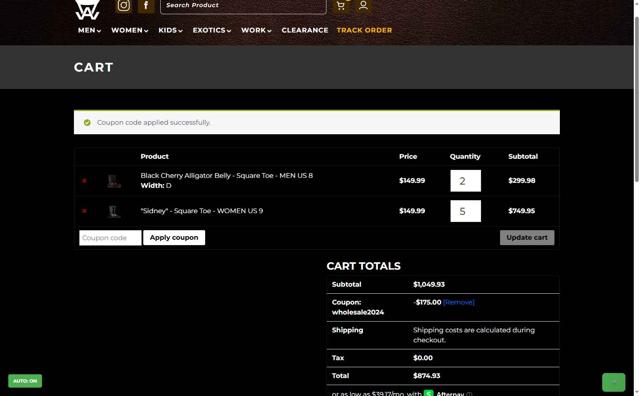
Task: Open the Facebook social icon
Action: 146,6
